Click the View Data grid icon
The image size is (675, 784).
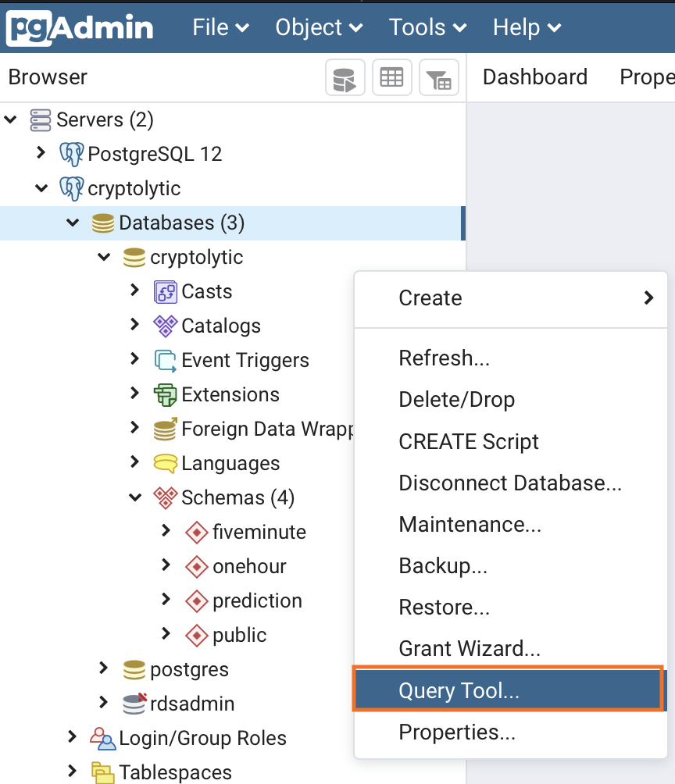click(391, 77)
